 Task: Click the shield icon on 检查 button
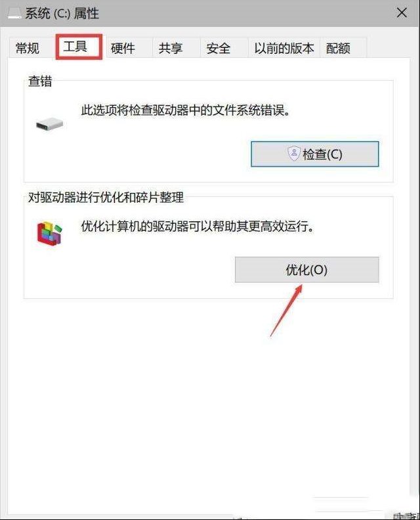[294, 154]
